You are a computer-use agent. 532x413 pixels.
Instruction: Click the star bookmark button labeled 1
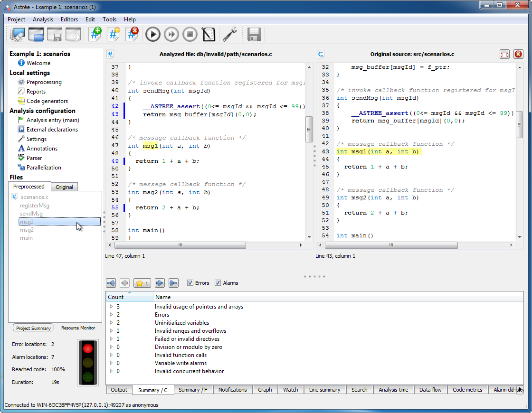(142, 283)
